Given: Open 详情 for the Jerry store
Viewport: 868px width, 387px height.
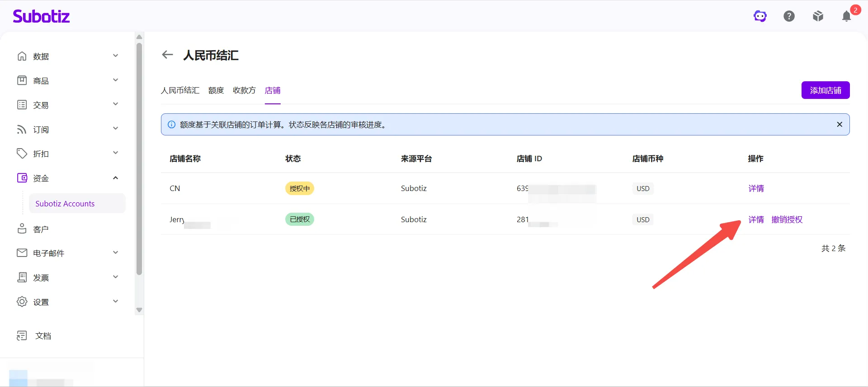Looking at the screenshot, I should [756, 219].
